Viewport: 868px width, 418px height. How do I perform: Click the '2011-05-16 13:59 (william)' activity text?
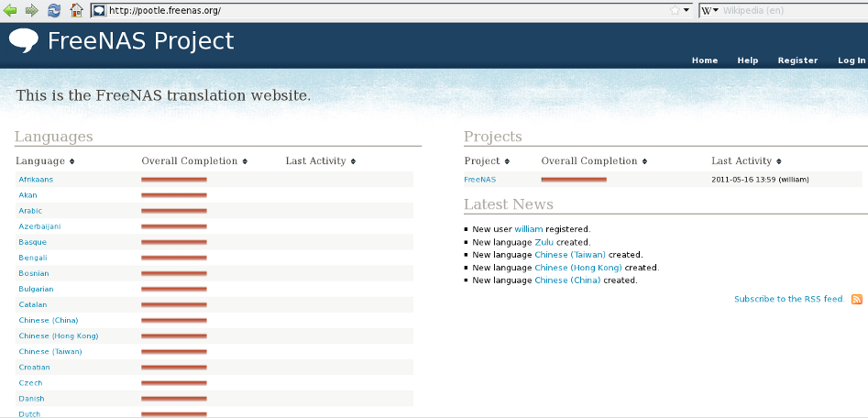[x=760, y=180]
